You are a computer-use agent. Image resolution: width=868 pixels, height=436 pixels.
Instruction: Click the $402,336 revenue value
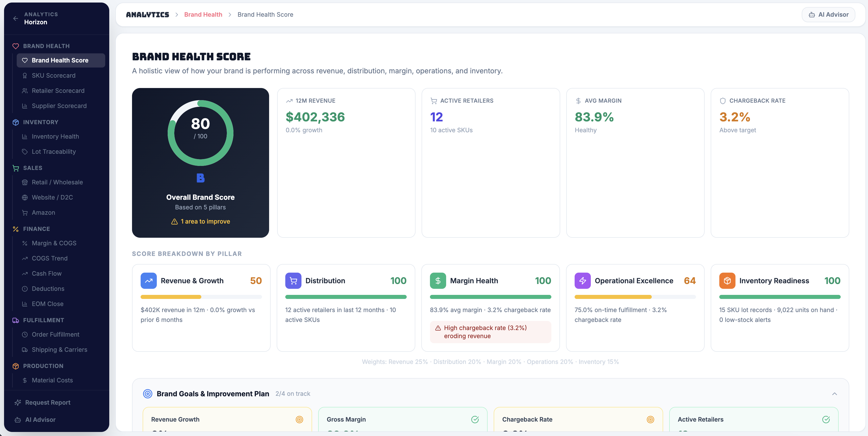pyautogui.click(x=315, y=117)
